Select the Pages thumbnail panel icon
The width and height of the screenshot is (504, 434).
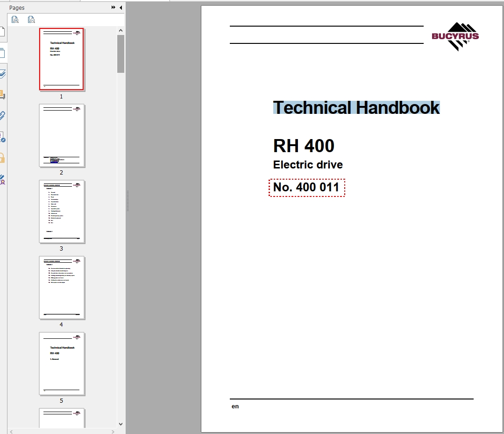[3, 52]
